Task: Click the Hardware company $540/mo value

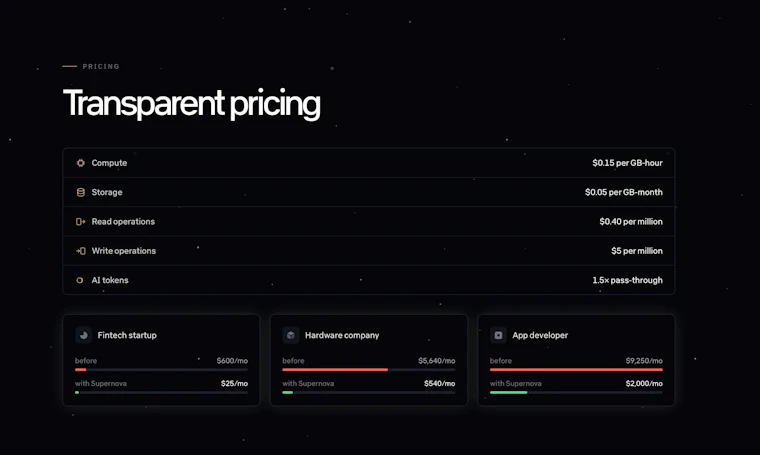Action: [x=439, y=383]
